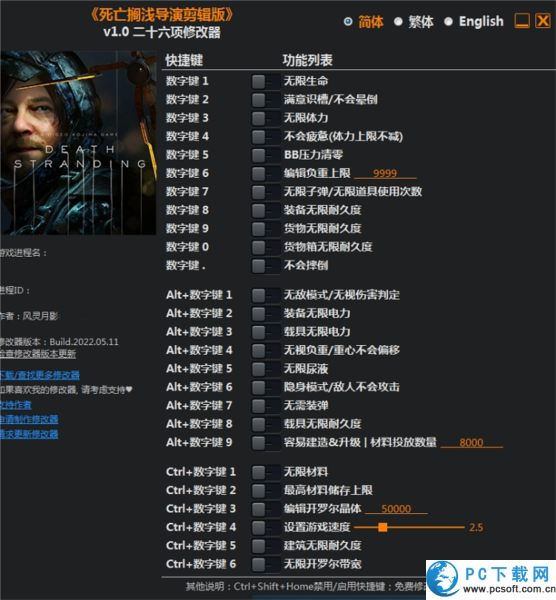
Task: Toggle 编辑开罗尔晶体 switch
Action: 265,509
